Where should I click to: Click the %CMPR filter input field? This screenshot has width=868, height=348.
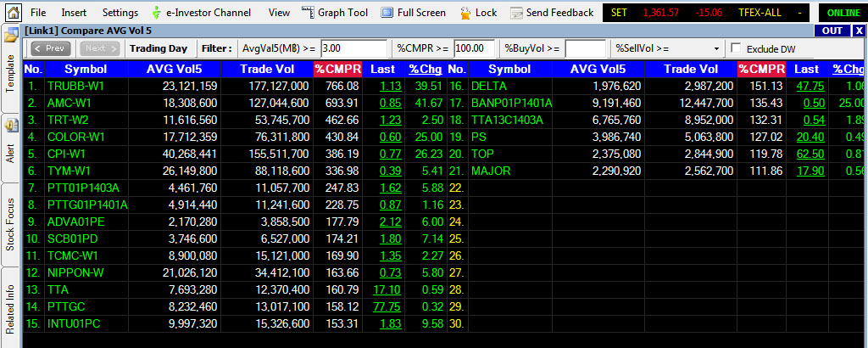pyautogui.click(x=474, y=48)
